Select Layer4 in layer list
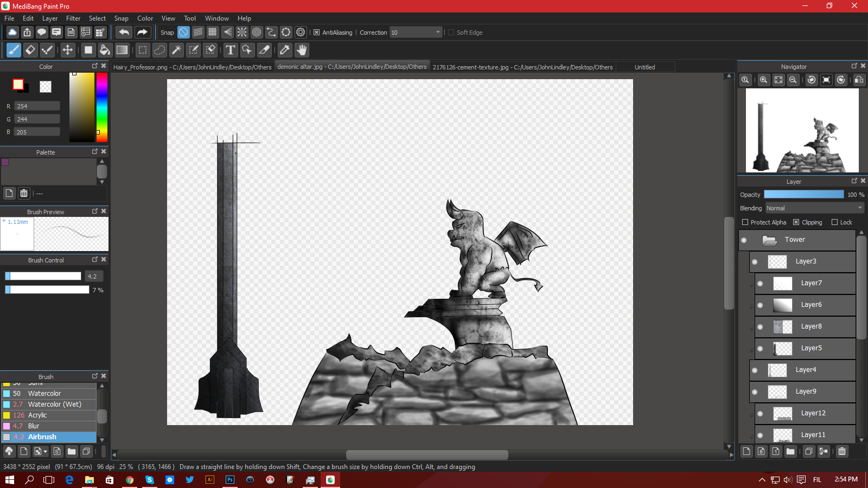868x488 pixels. (802, 370)
